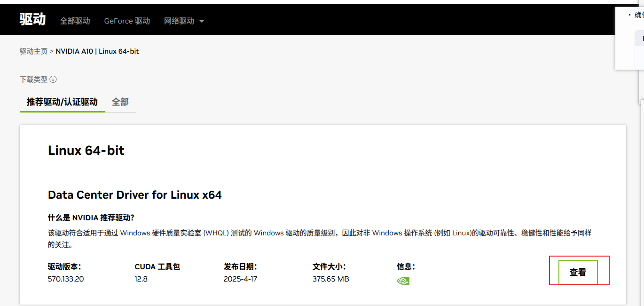Open the GeForce 驱动 menu item

(127, 21)
